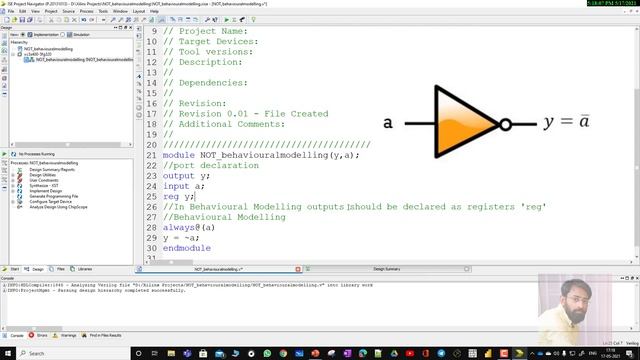This screenshot has height=360, width=640.
Task: Click the Undo toolbar icon
Action: (x=84, y=20)
